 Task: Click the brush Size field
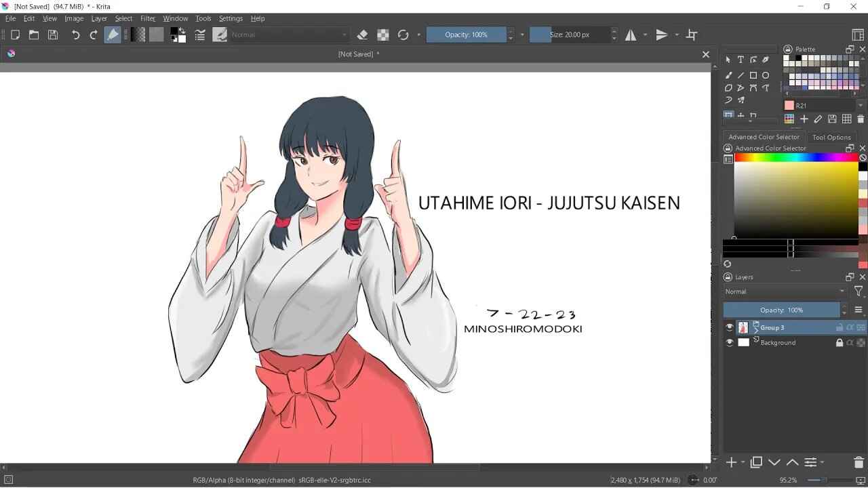pyautogui.click(x=570, y=35)
